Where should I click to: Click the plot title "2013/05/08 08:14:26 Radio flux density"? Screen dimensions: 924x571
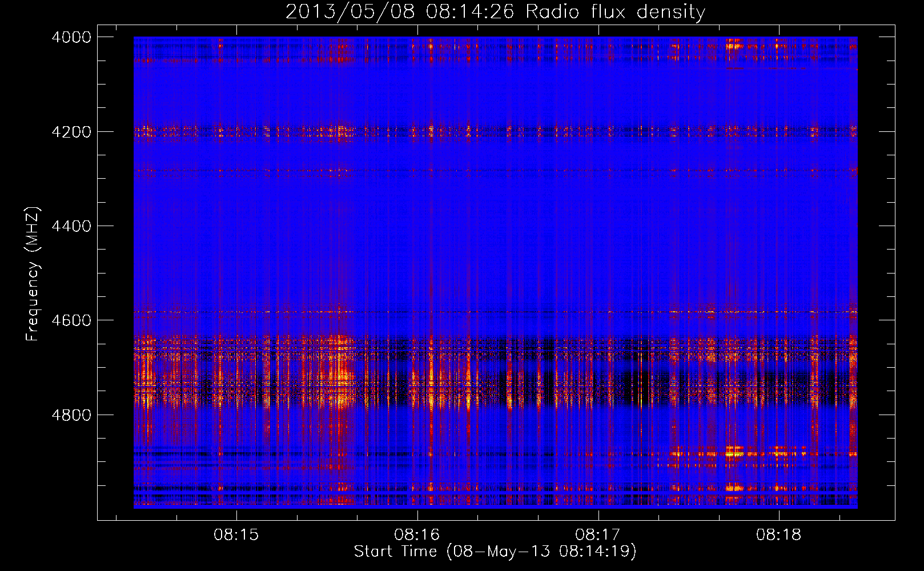pos(495,11)
